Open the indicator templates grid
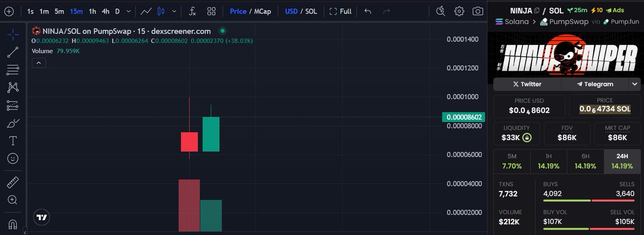Screen dimensions: 644x235 pos(211,11)
